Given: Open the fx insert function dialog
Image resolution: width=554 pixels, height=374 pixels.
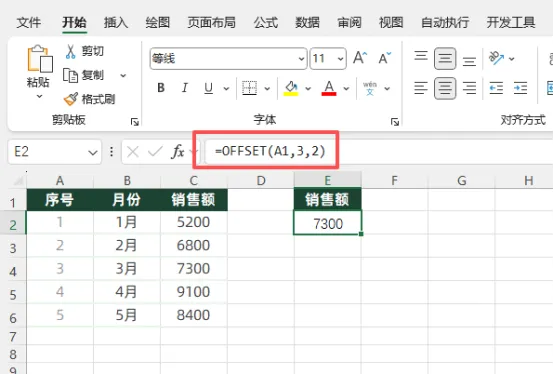Looking at the screenshot, I should coord(177,152).
